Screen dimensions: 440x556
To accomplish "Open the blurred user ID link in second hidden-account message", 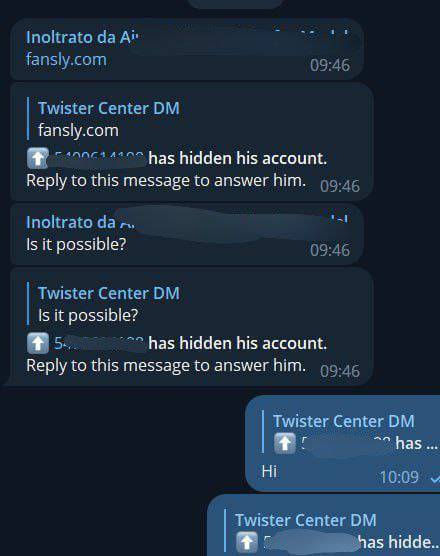I will click(99, 344).
